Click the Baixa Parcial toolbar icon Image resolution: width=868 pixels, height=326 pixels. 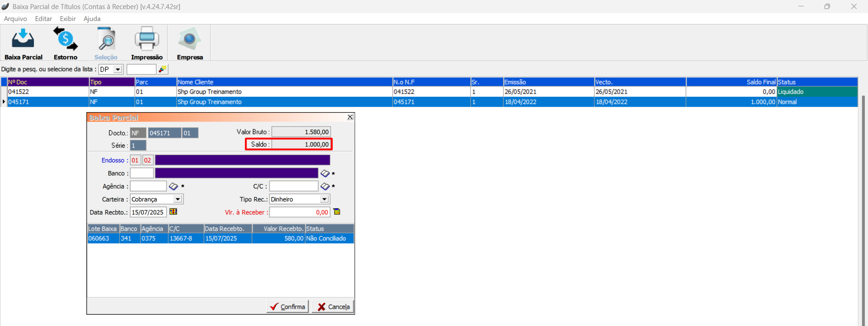coord(23,43)
